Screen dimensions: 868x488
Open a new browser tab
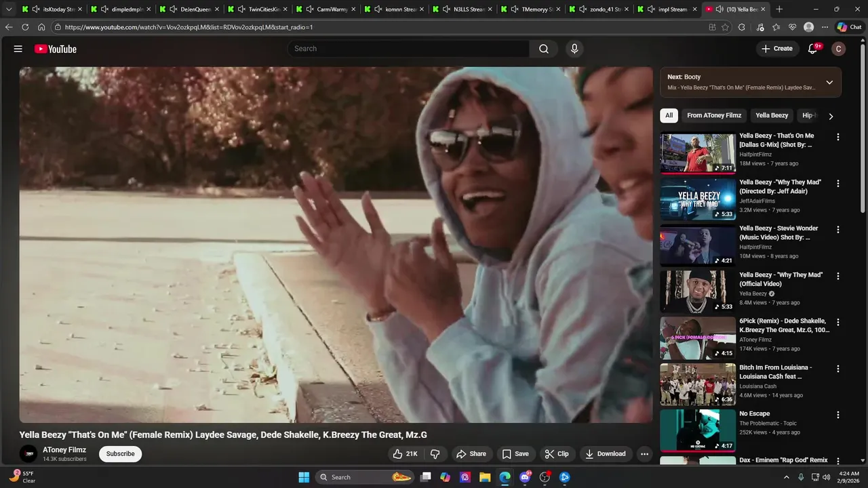point(779,9)
